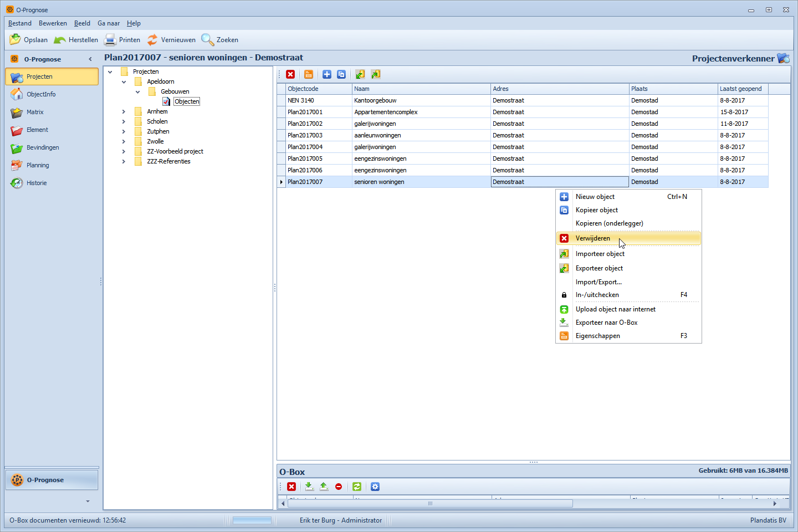Image resolution: width=798 pixels, height=532 pixels.
Task: Choose Eigenschappen in the context menu
Action: pyautogui.click(x=628, y=336)
